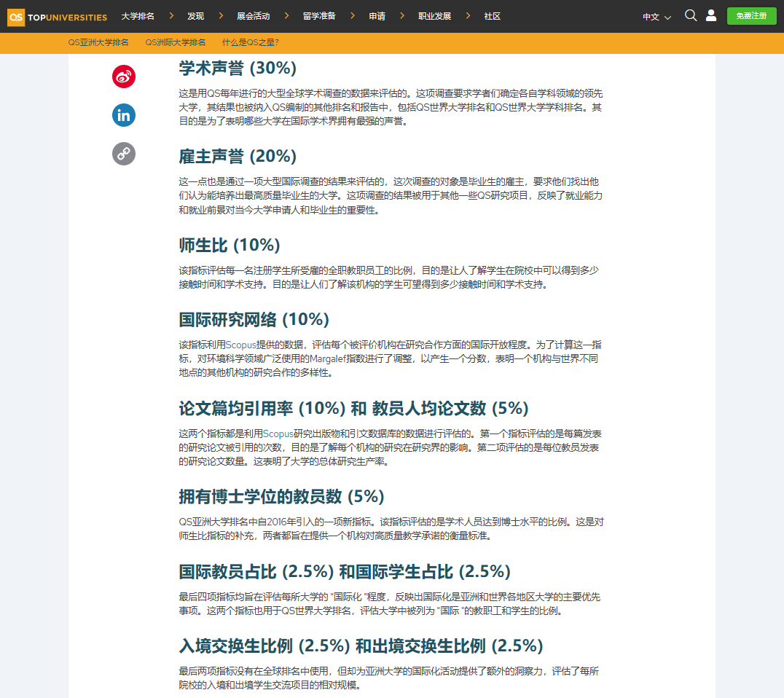The image size is (784, 698).
Task: Open the 发现 menu
Action: [195, 17]
